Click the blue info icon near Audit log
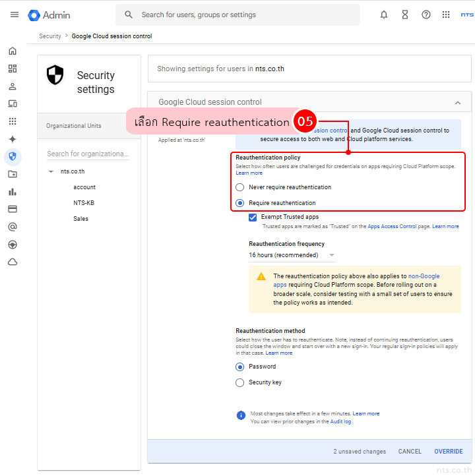 tap(241, 415)
